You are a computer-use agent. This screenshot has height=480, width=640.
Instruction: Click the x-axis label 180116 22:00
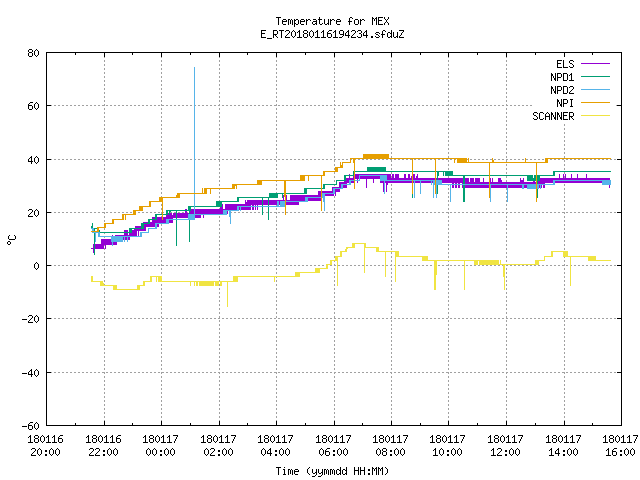103,446
